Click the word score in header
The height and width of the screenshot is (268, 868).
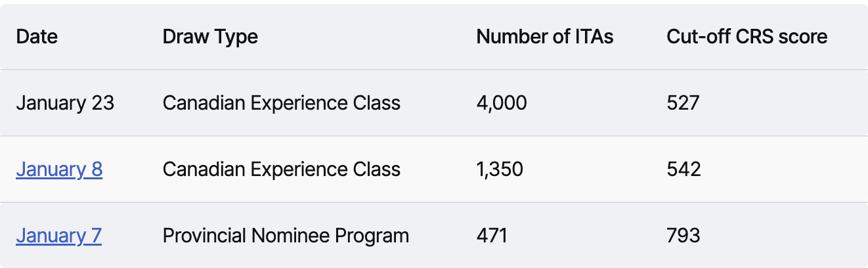click(803, 37)
